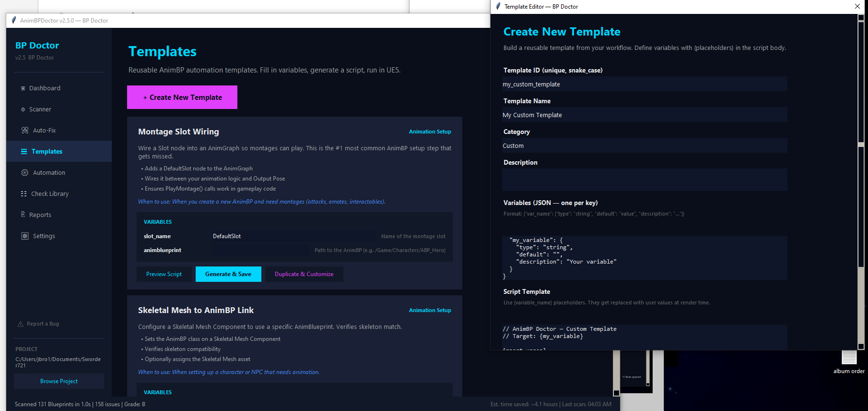The image size is (868, 411).
Task: Focus the Template Name input field
Action: [x=645, y=115]
